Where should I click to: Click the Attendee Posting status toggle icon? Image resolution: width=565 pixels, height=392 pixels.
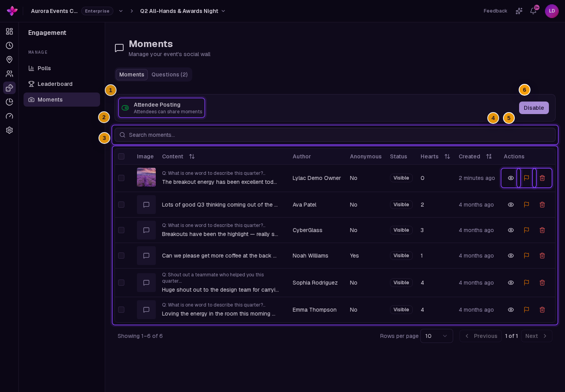pos(125,108)
